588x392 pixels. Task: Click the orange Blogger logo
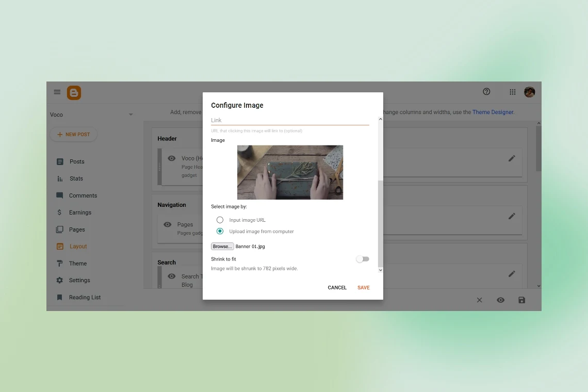[x=74, y=93]
